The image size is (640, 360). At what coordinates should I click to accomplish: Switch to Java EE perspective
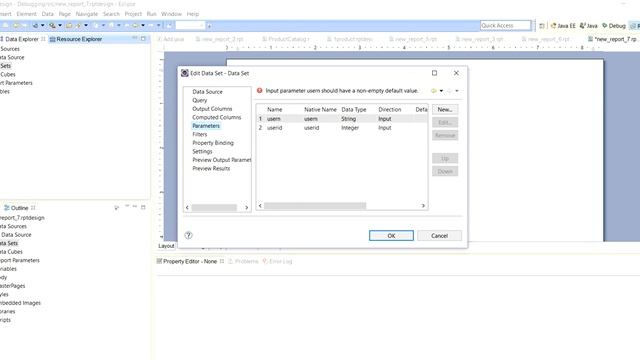pos(563,26)
